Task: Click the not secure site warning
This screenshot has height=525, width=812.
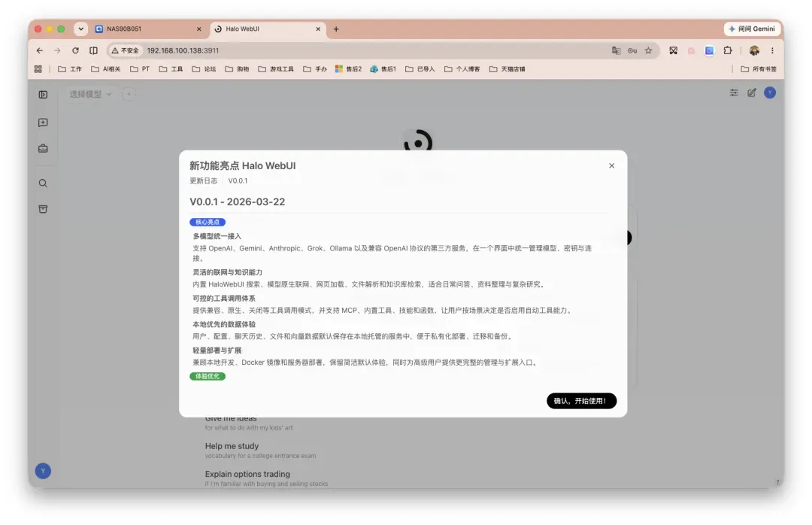Action: pos(126,51)
